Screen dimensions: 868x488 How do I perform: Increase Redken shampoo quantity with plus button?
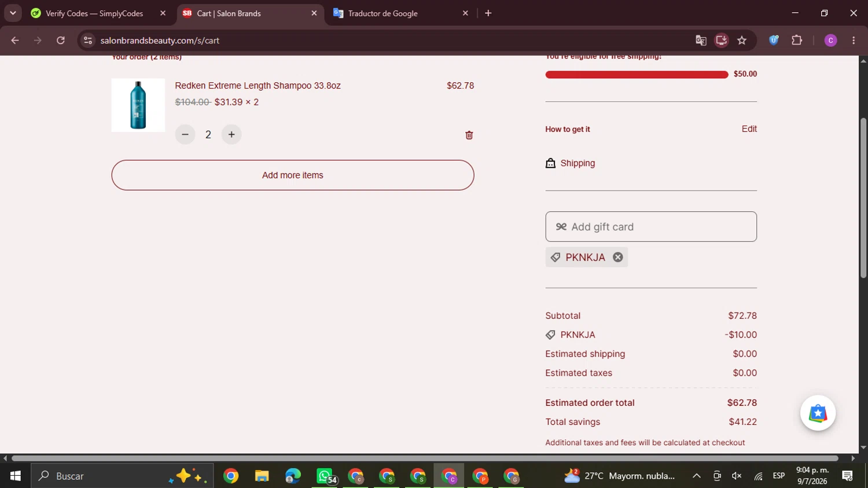(231, 135)
